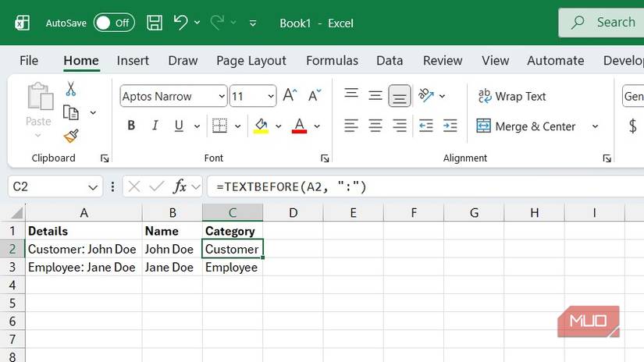Click the Copy icon
Viewport: 644px width, 362px height.
click(x=70, y=112)
